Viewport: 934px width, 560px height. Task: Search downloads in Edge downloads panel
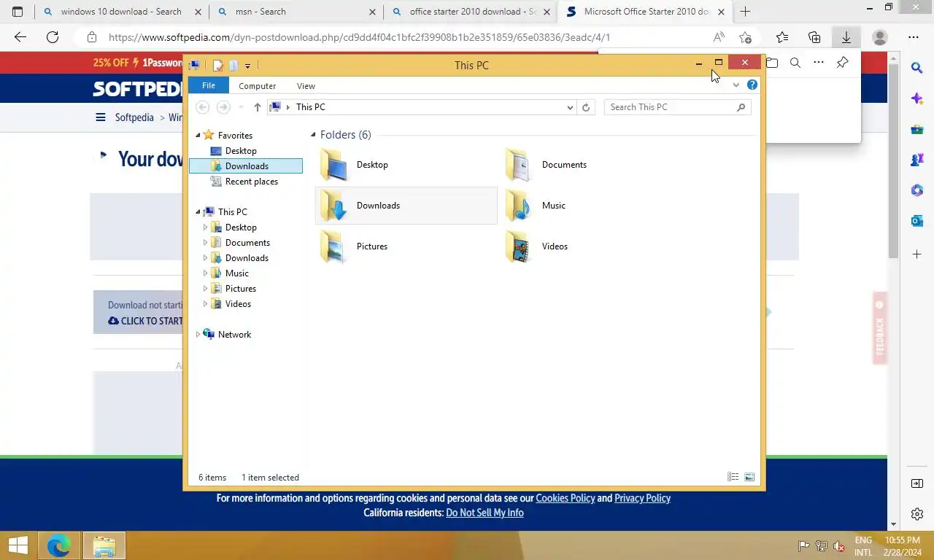[795, 63]
